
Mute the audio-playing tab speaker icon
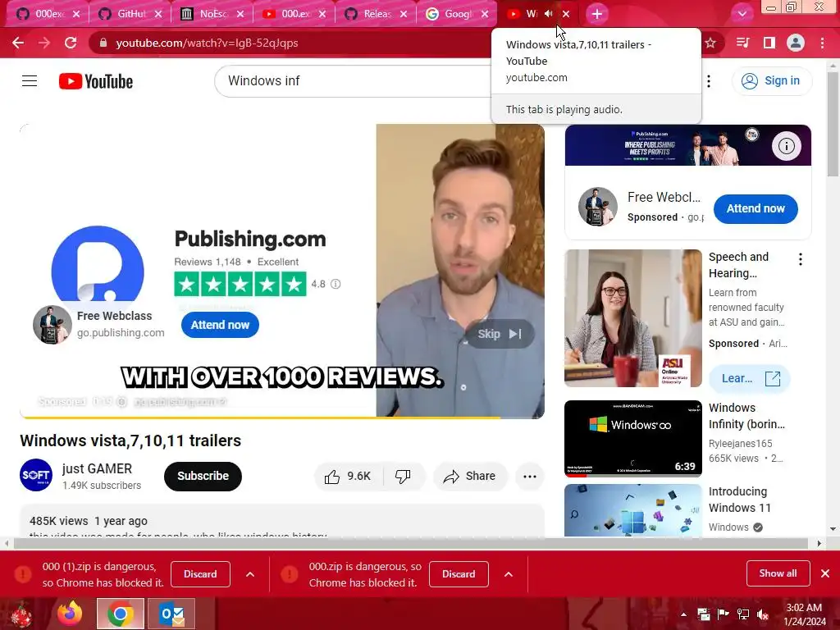549,14
